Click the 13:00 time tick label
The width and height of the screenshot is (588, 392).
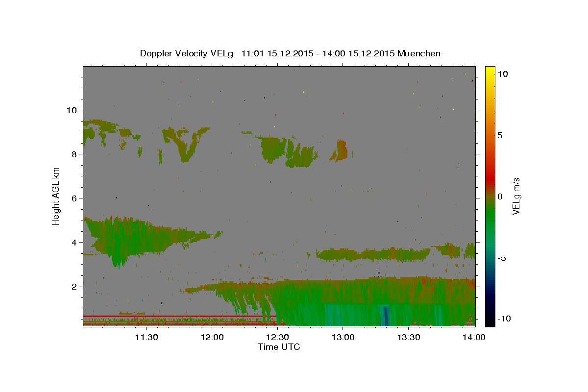coord(343,337)
